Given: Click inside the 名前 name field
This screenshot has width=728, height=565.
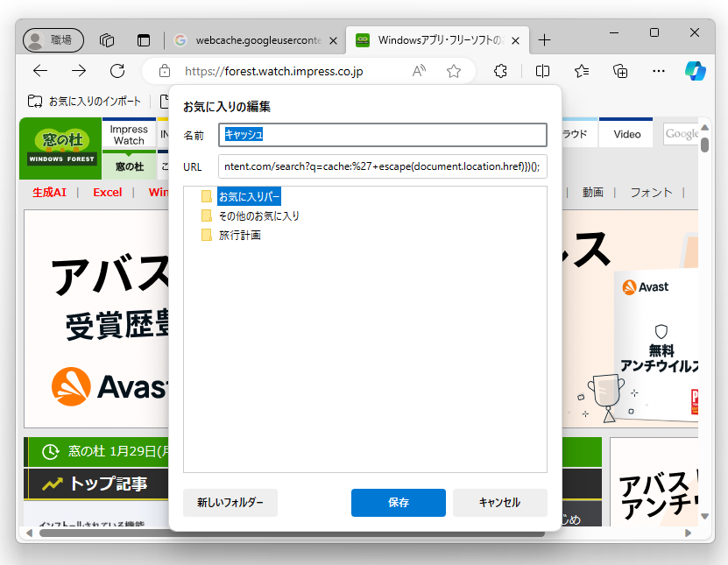Looking at the screenshot, I should point(383,134).
